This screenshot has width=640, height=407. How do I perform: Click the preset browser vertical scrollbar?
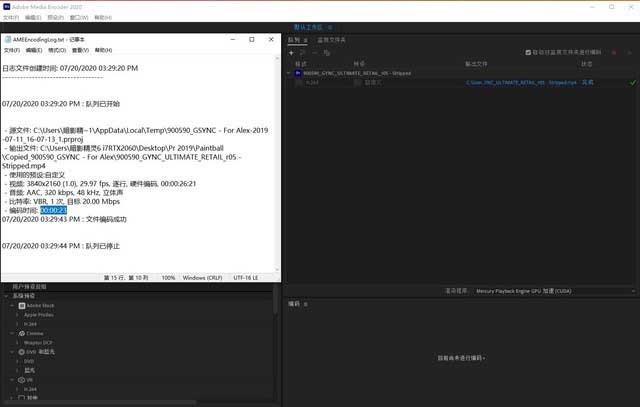pos(276,300)
